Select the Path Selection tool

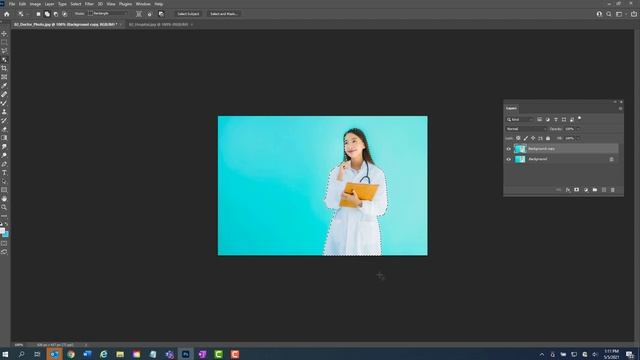(4, 181)
